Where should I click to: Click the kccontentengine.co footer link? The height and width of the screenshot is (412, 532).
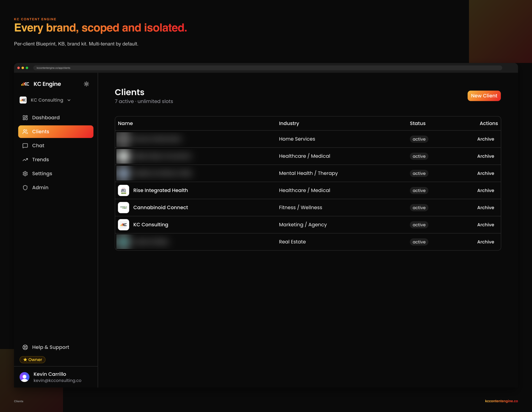pyautogui.click(x=501, y=401)
